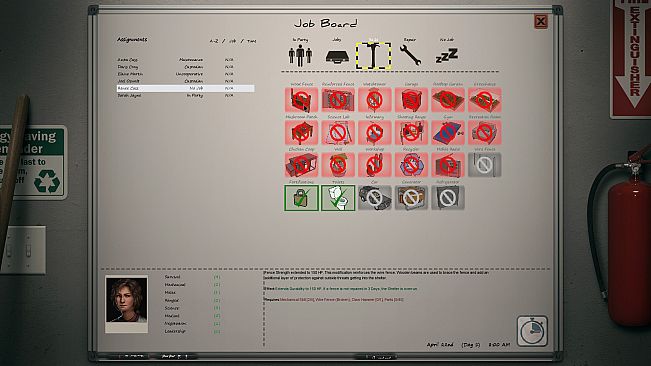
Task: Click the Assignments heading
Action: 132,39
